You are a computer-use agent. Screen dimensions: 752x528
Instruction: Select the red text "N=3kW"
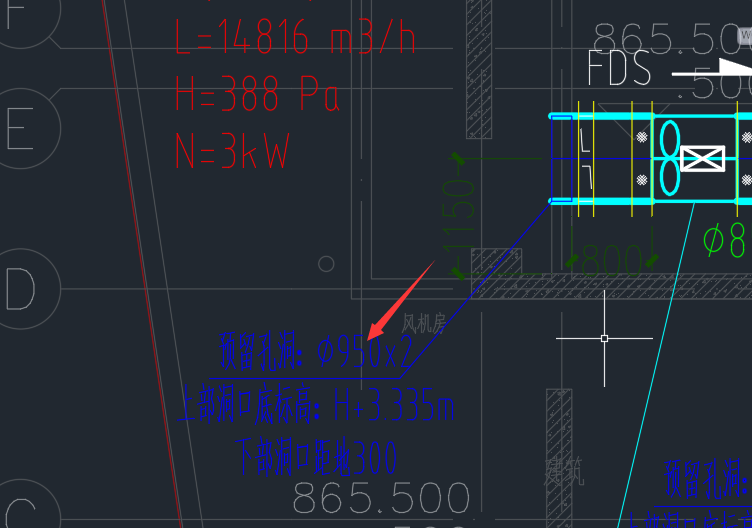click(x=233, y=151)
